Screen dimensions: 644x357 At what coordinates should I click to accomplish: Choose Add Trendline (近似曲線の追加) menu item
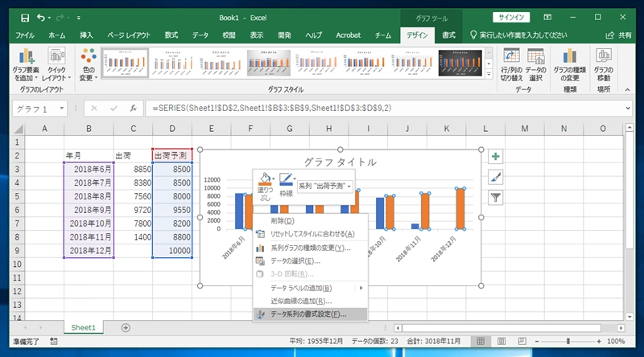(x=310, y=302)
